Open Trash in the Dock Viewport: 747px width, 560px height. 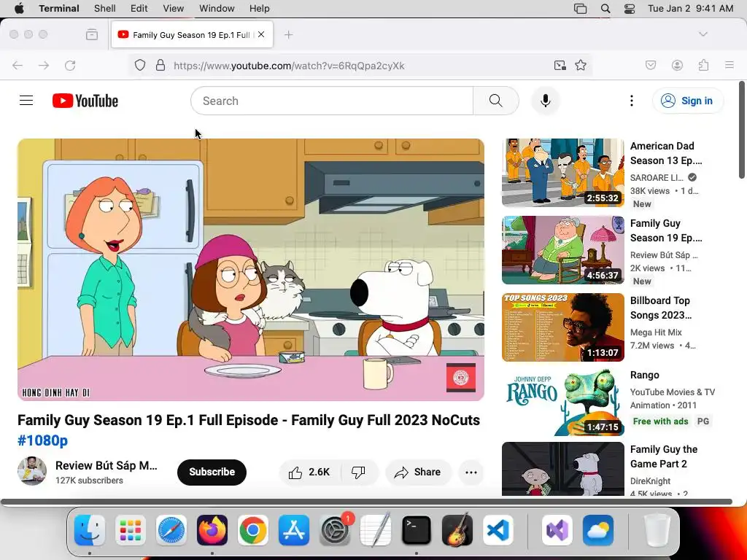pos(657,530)
